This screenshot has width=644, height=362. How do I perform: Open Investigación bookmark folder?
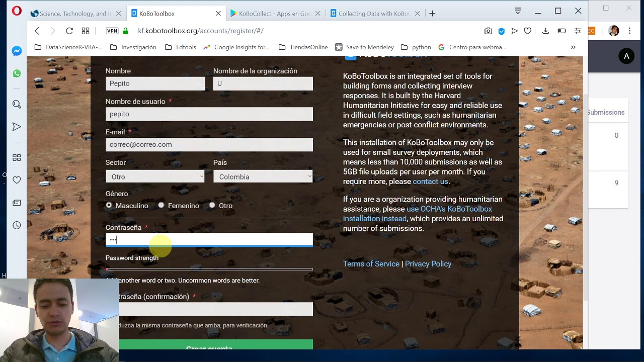(133, 47)
